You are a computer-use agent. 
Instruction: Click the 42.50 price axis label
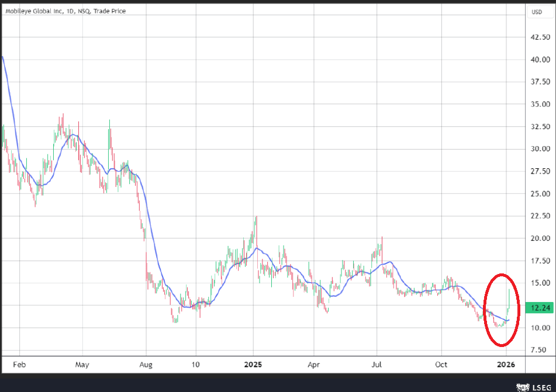click(x=540, y=37)
